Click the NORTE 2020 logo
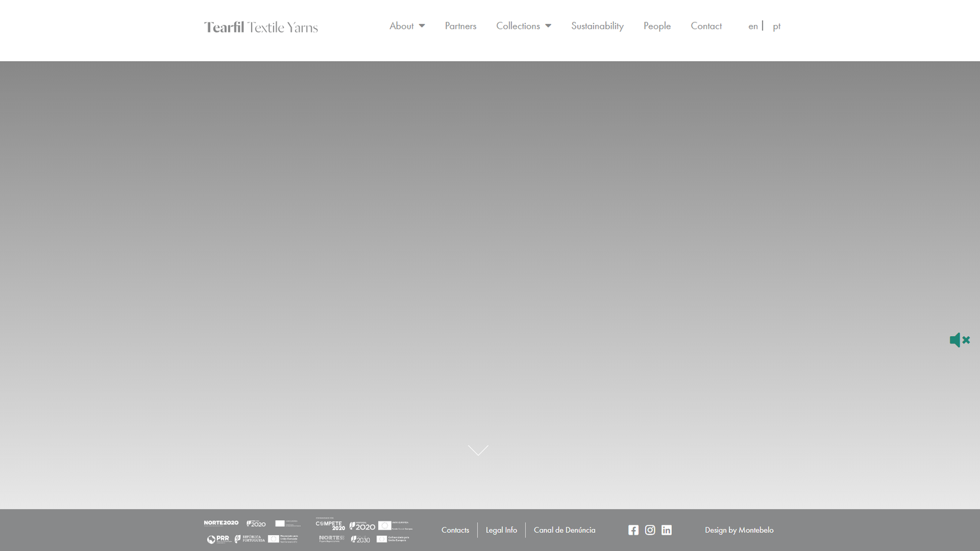Viewport: 980px width, 551px height. point(221,522)
